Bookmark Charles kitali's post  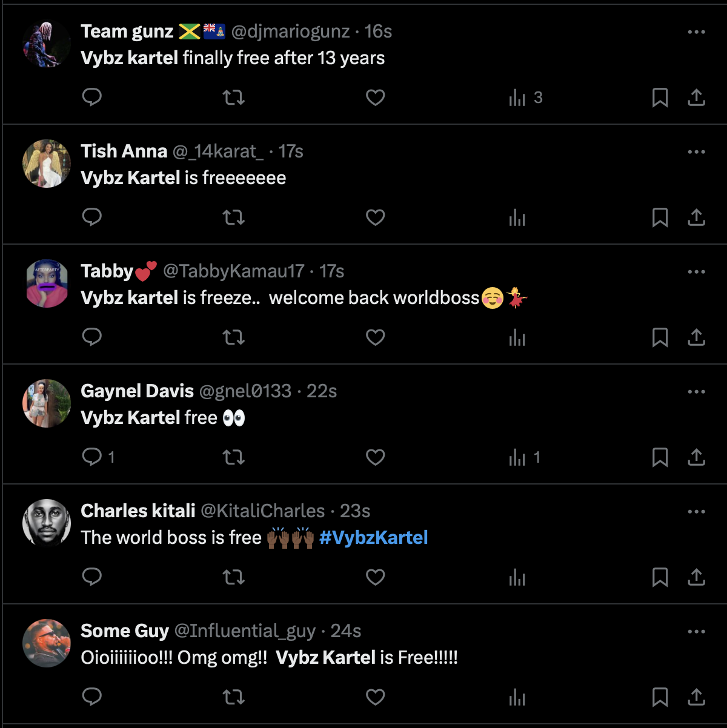pos(660,577)
